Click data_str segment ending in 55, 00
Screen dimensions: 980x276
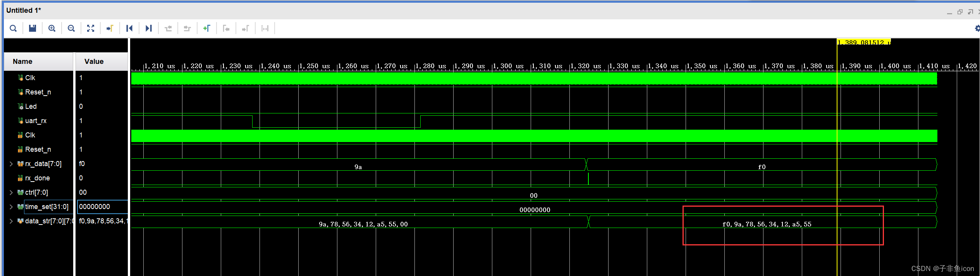(363, 224)
